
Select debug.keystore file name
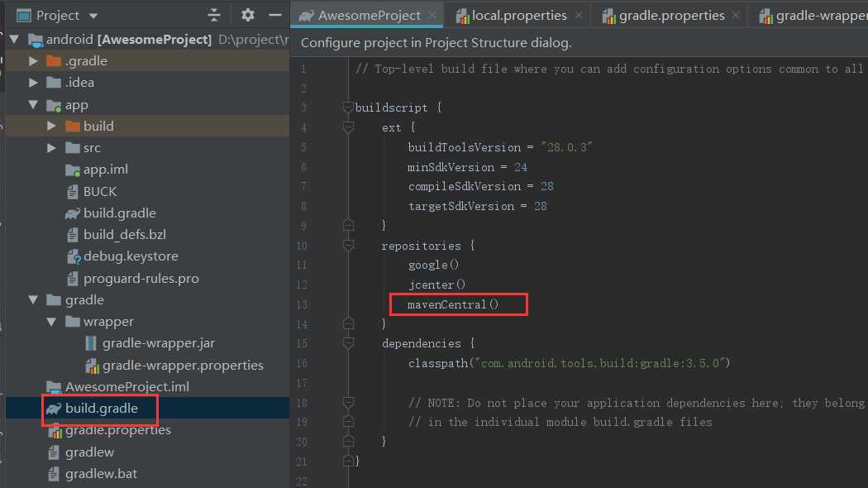point(131,256)
